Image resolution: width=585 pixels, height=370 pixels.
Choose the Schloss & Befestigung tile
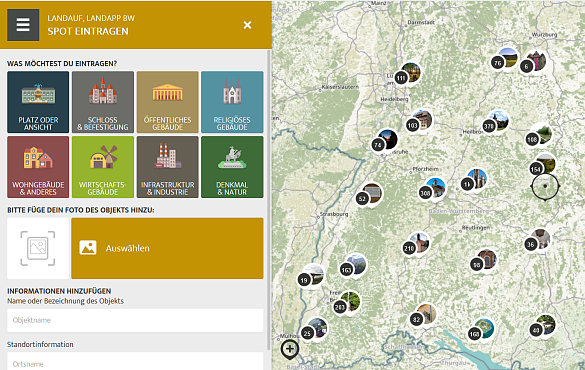point(103,102)
